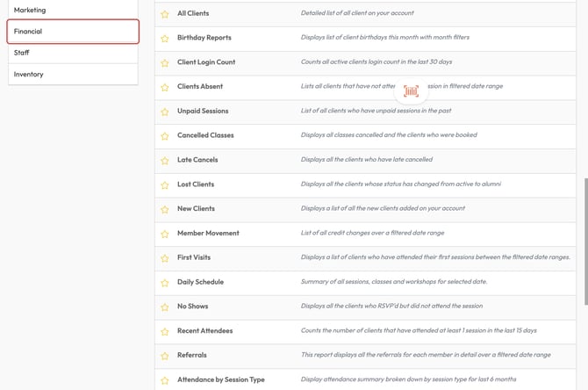The image size is (588, 390).
Task: Click star next to Late Cancels
Action: tap(164, 161)
